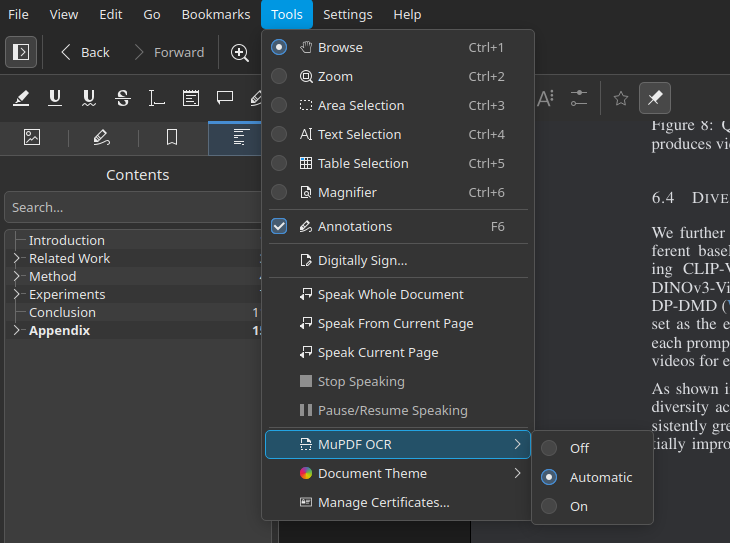Set MuPDF OCR to On

[x=592, y=506]
